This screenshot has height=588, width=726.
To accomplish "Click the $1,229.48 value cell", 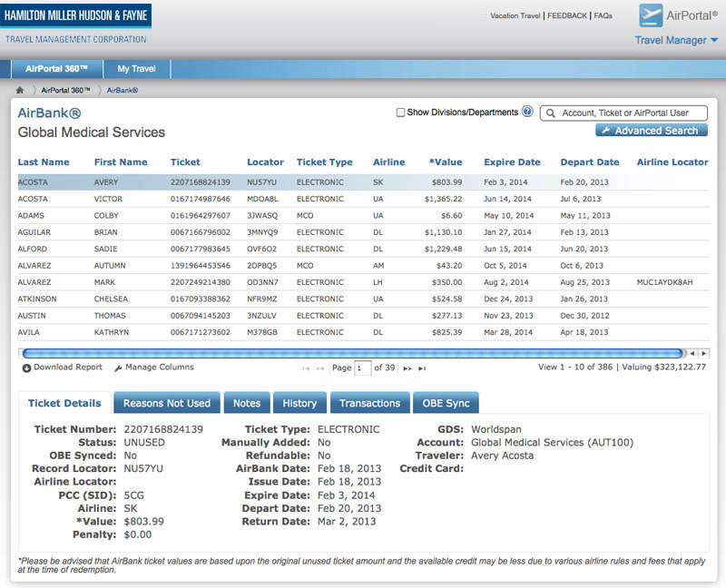I will click(443, 249).
